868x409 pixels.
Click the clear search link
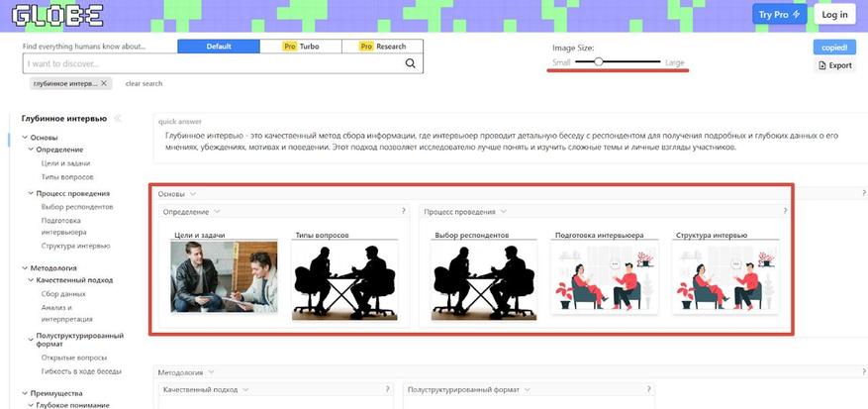[x=144, y=84]
